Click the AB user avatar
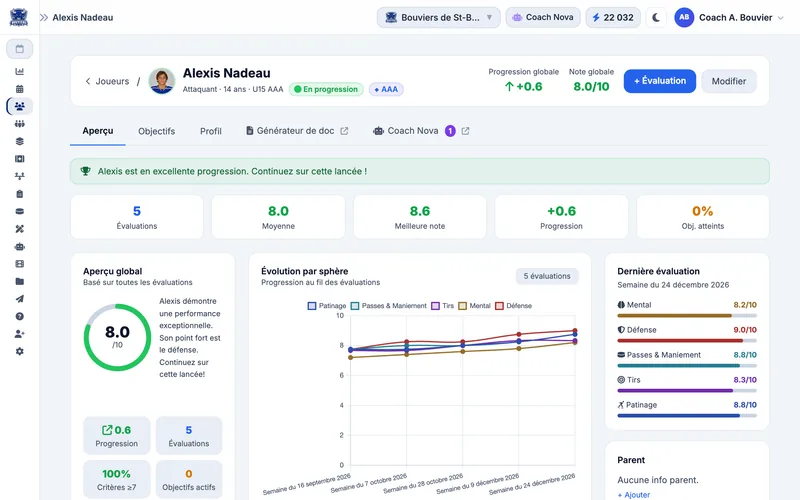The width and height of the screenshot is (800, 500). coord(684,17)
